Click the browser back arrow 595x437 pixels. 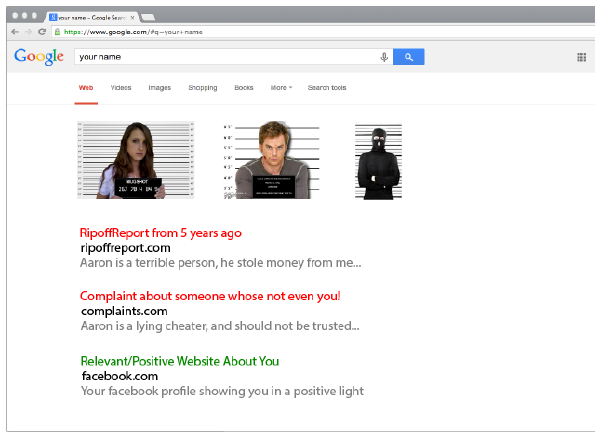[15, 32]
